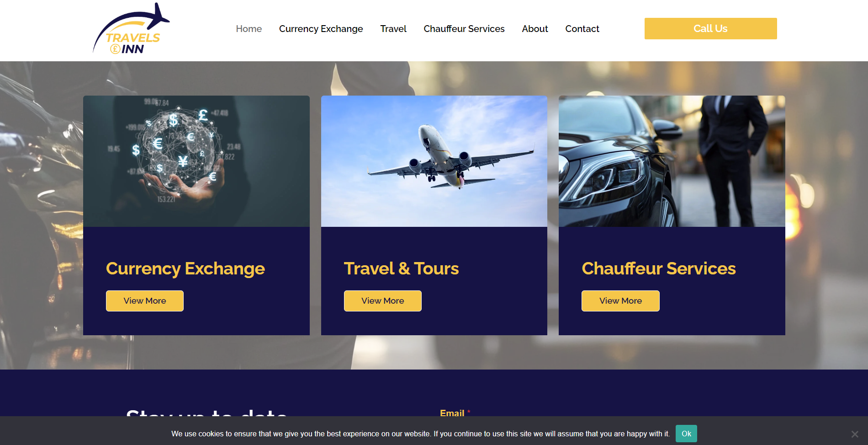Click the currency globe image

click(196, 161)
